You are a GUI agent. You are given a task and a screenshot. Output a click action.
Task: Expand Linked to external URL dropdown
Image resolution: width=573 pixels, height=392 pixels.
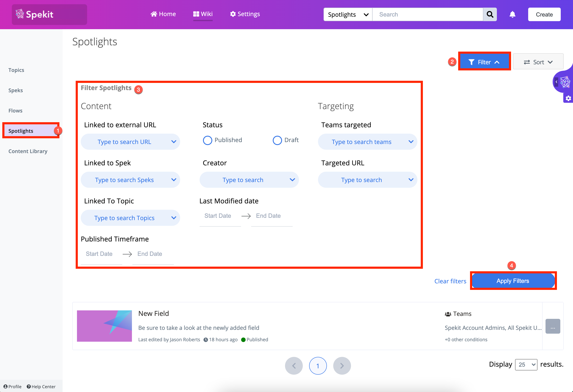click(x=130, y=141)
